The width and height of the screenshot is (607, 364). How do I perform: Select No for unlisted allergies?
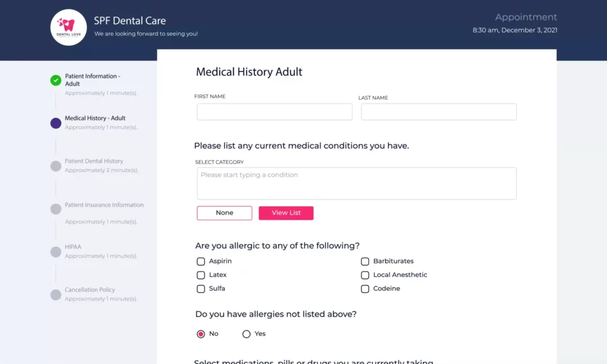coord(201,334)
